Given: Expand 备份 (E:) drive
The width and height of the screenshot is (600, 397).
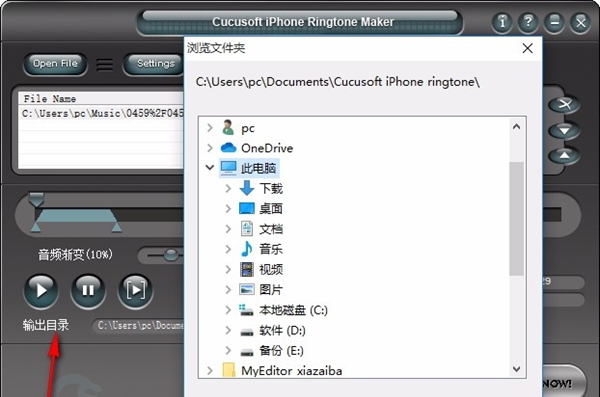Looking at the screenshot, I should (228, 350).
